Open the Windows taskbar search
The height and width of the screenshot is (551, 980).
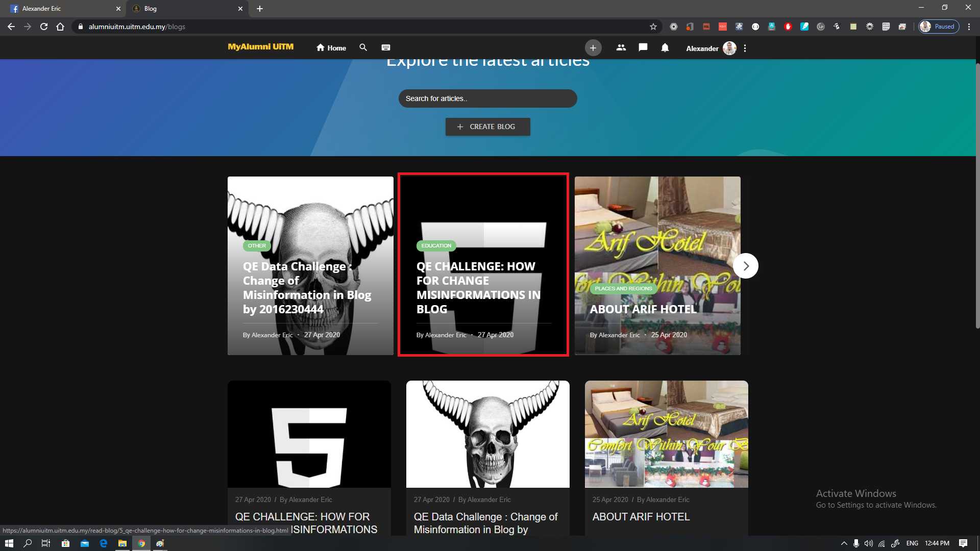pyautogui.click(x=28, y=543)
